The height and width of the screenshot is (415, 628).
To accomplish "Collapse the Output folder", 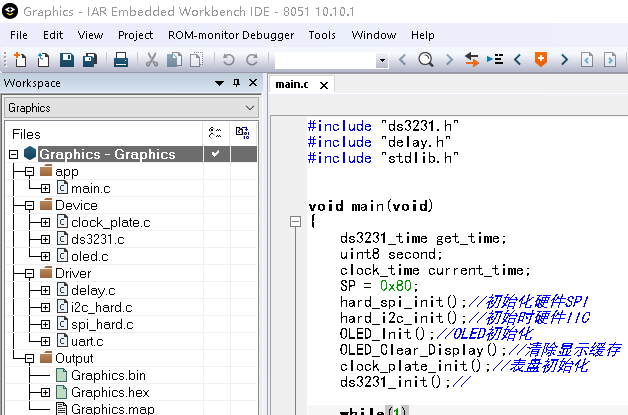I will 29,359.
